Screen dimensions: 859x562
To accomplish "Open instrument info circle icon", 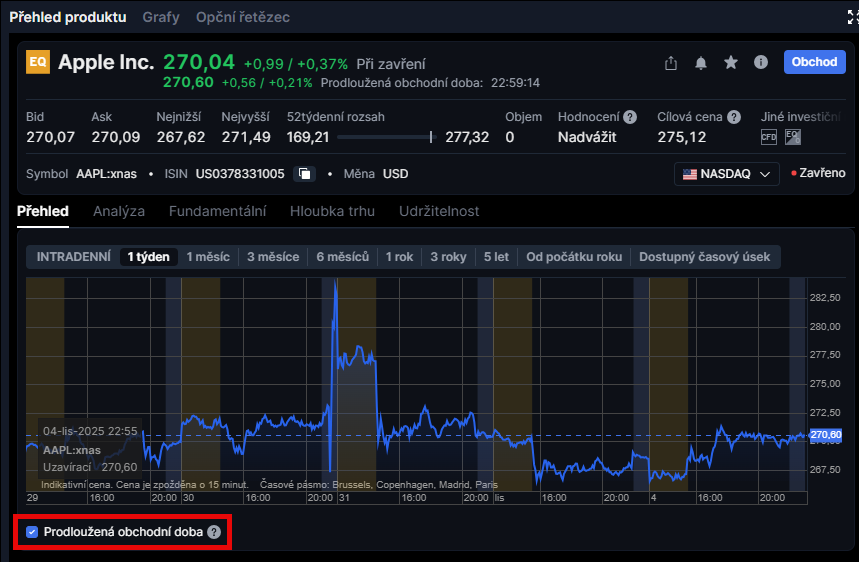I will 761,63.
